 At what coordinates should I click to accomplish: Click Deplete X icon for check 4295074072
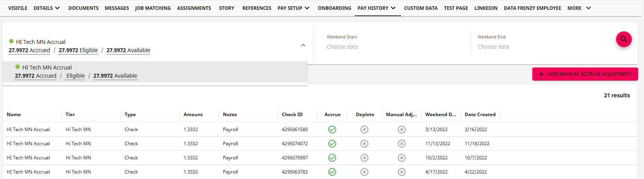tap(364, 144)
